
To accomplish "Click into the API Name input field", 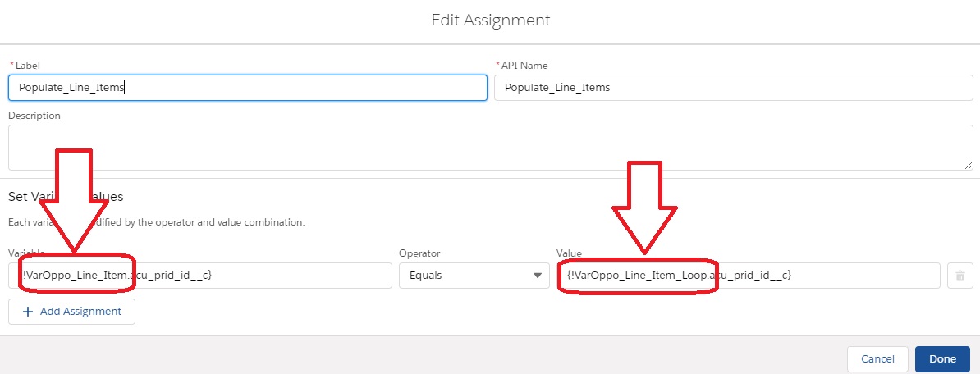I will coord(733,88).
